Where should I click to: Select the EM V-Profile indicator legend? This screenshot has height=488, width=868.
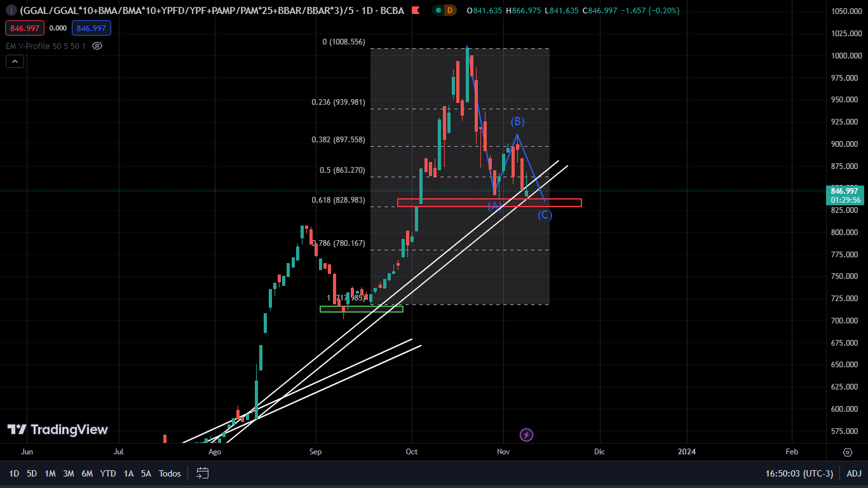[46, 46]
